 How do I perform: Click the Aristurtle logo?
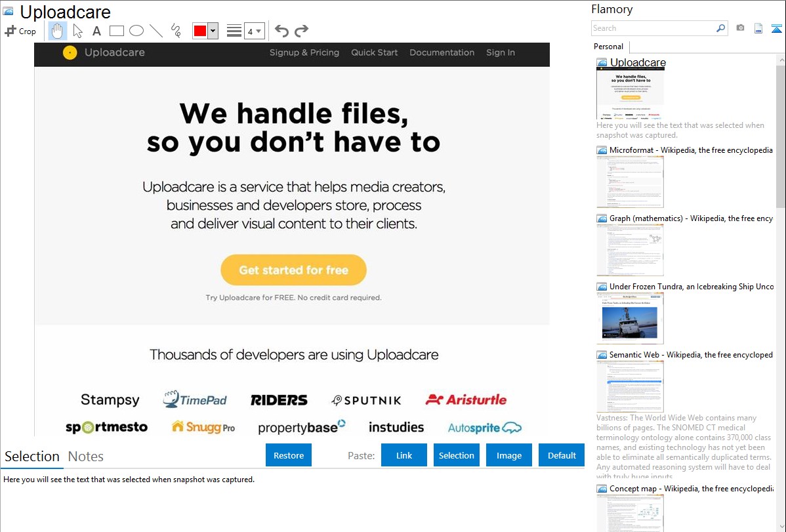466,399
